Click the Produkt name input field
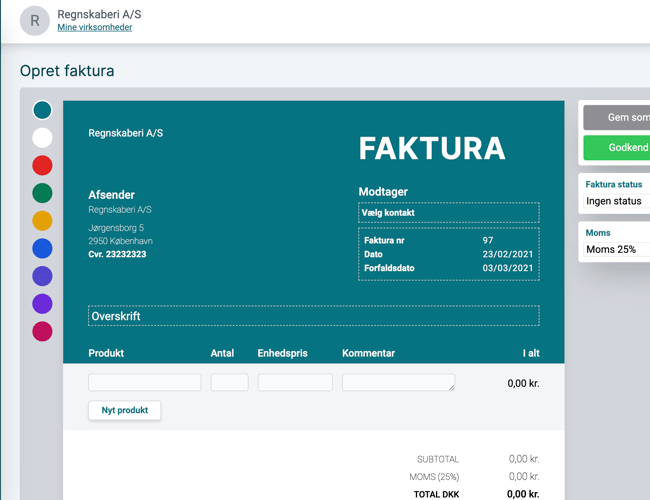650x500 pixels. pos(145,383)
